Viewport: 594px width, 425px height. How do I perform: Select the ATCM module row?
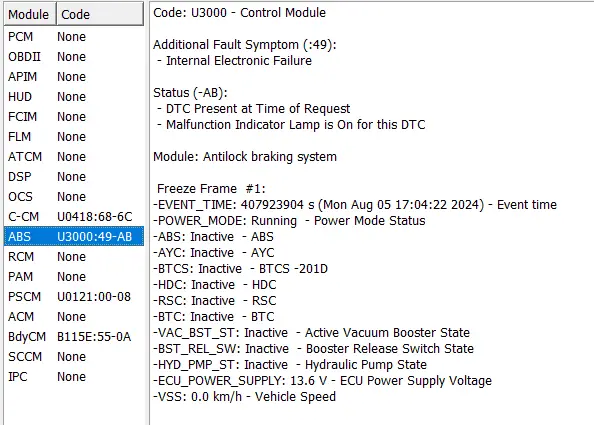tap(74, 157)
